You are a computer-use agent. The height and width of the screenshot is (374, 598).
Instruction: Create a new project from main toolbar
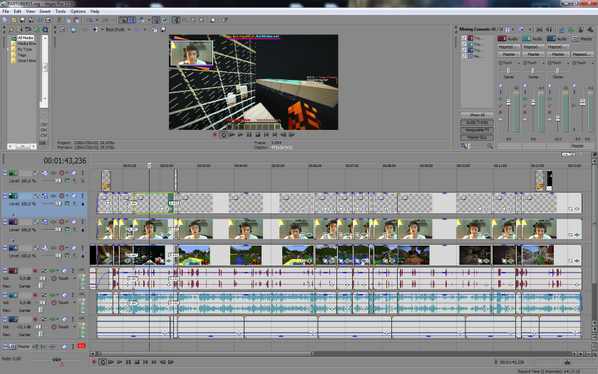[x=5, y=20]
